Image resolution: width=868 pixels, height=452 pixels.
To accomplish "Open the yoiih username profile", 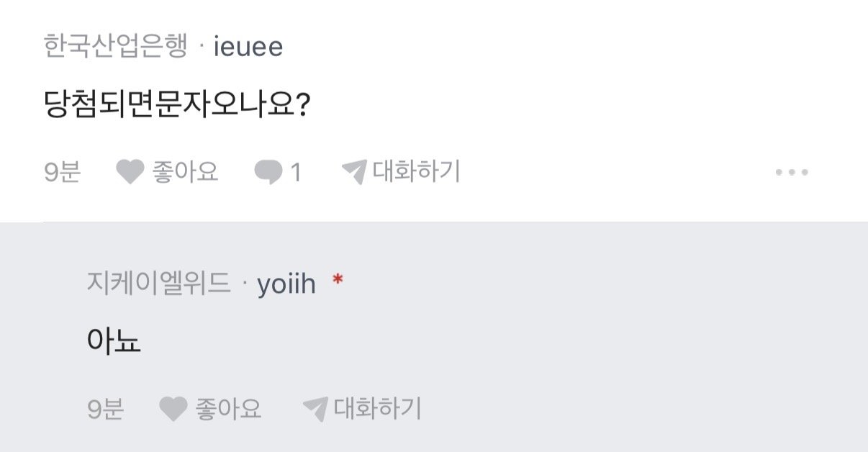I will pos(286,285).
